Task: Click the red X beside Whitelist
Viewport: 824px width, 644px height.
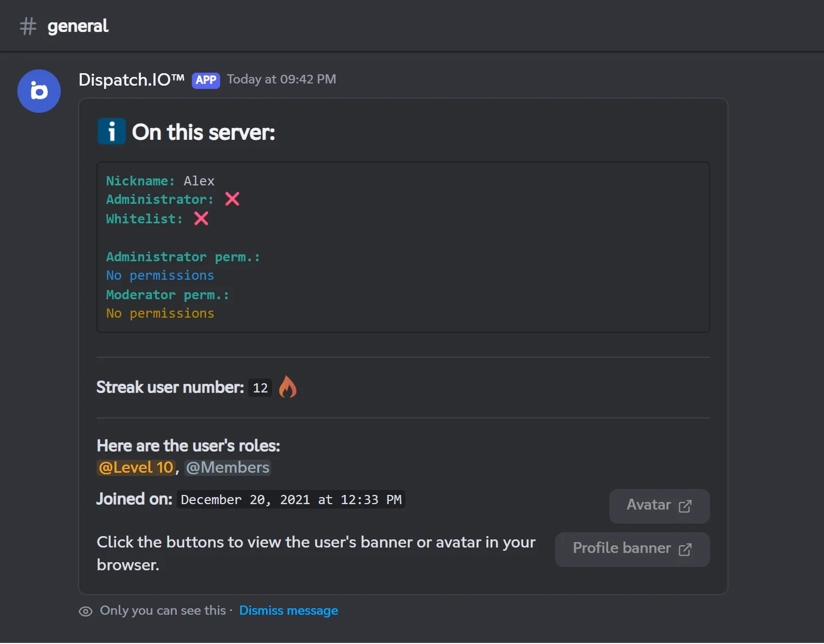Action: coord(201,218)
